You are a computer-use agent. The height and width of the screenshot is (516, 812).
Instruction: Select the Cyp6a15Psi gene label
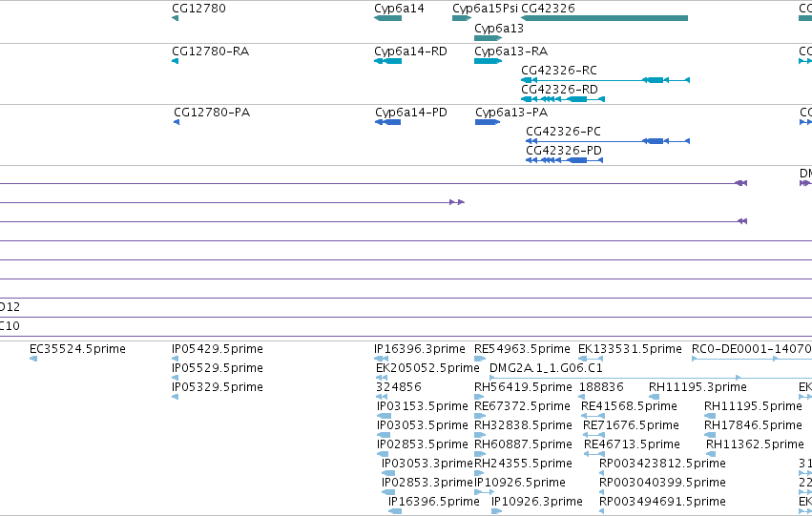coord(485,9)
